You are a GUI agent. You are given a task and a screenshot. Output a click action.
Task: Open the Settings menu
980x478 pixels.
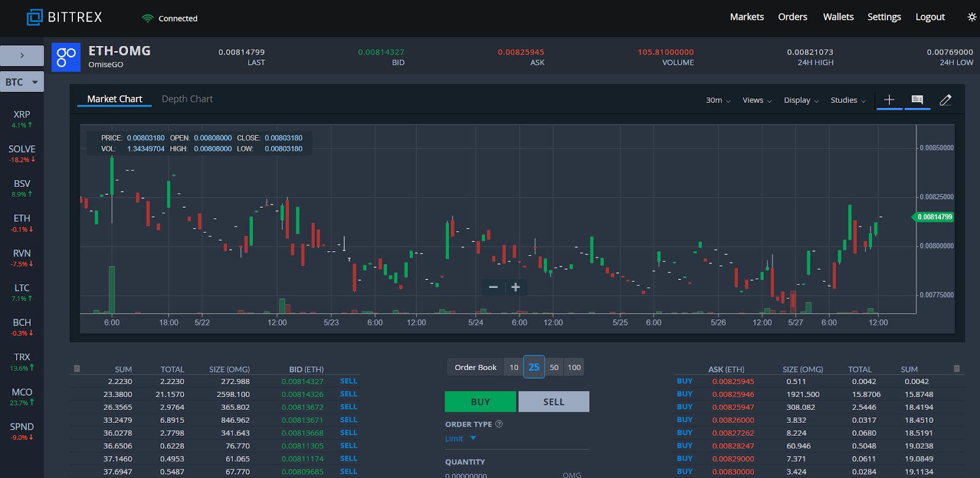click(x=884, y=17)
